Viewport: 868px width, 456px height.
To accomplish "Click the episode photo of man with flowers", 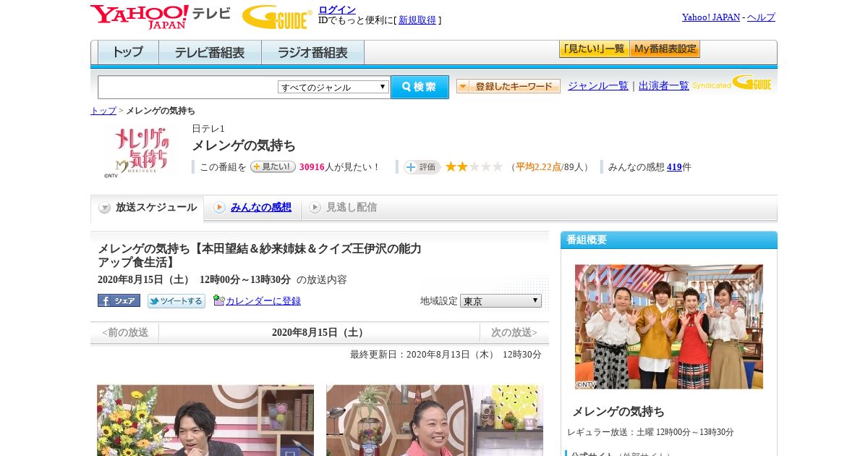I will (205, 420).
